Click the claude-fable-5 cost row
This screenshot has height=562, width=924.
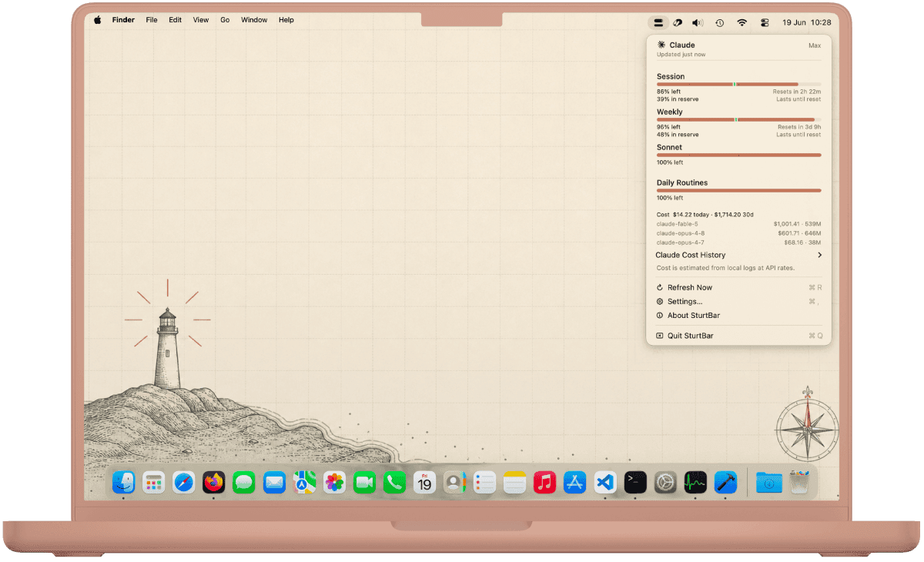tap(738, 224)
